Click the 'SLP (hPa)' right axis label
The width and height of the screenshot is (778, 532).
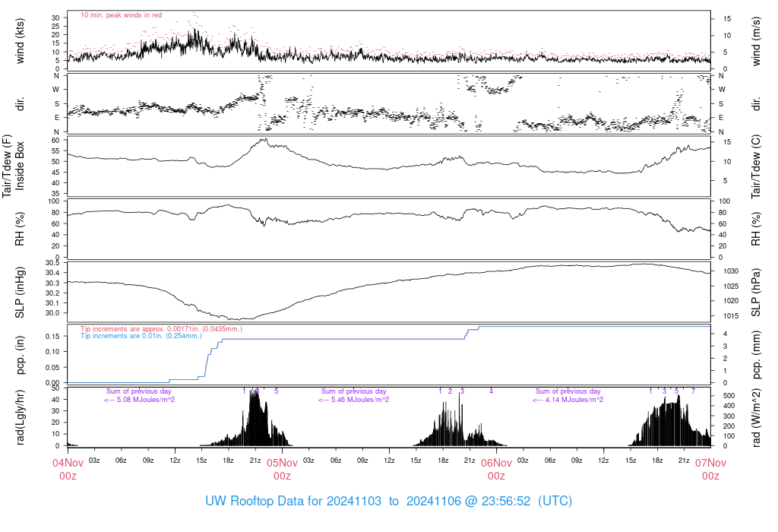tap(757, 292)
